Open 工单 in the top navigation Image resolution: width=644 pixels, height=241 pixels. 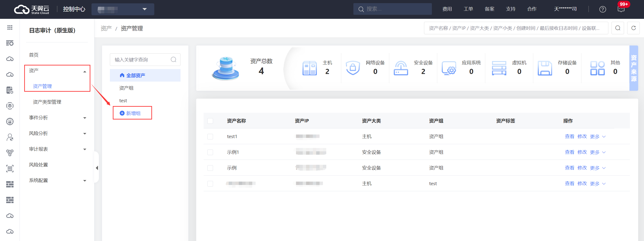point(468,9)
